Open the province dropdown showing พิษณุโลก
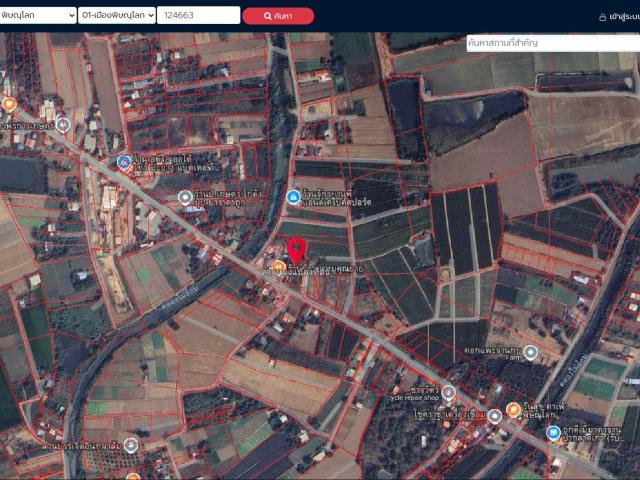Image resolution: width=640 pixels, height=480 pixels. 38,15
